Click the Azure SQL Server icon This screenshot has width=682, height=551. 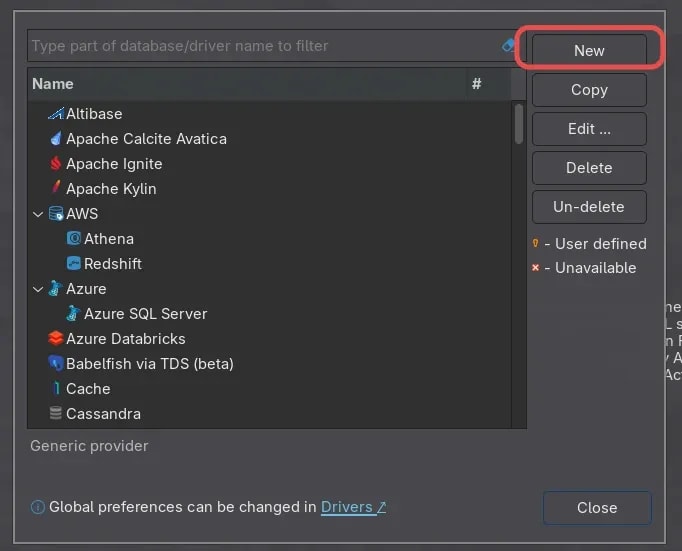click(x=73, y=313)
